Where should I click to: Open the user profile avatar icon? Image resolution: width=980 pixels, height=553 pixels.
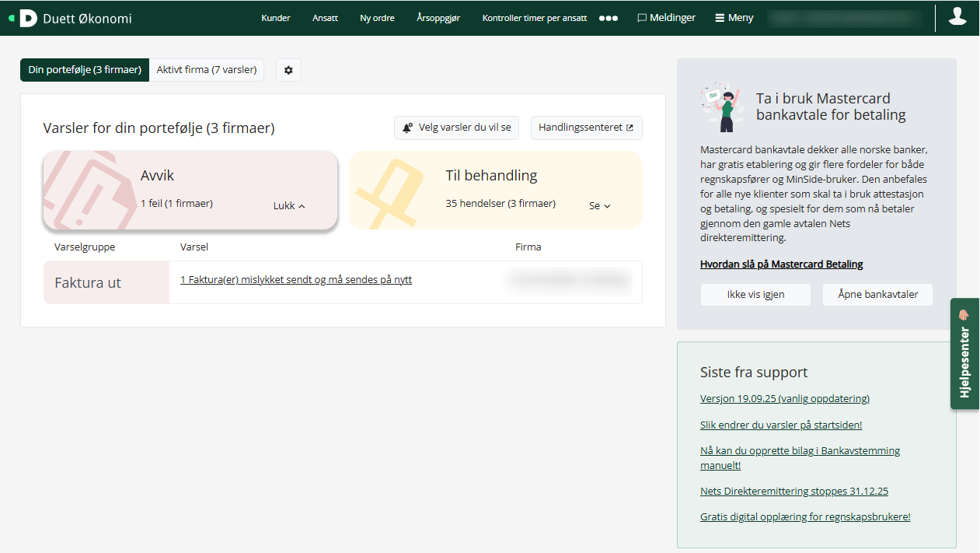[x=957, y=16]
